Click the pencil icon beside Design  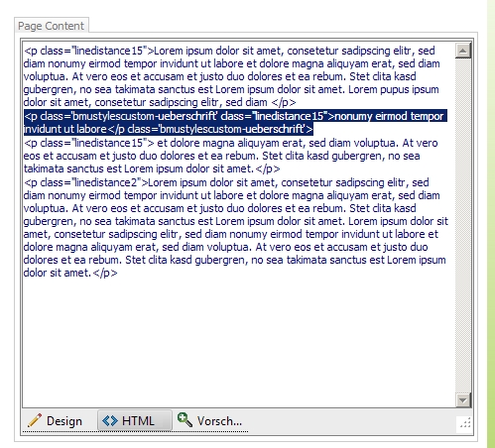tap(35, 420)
